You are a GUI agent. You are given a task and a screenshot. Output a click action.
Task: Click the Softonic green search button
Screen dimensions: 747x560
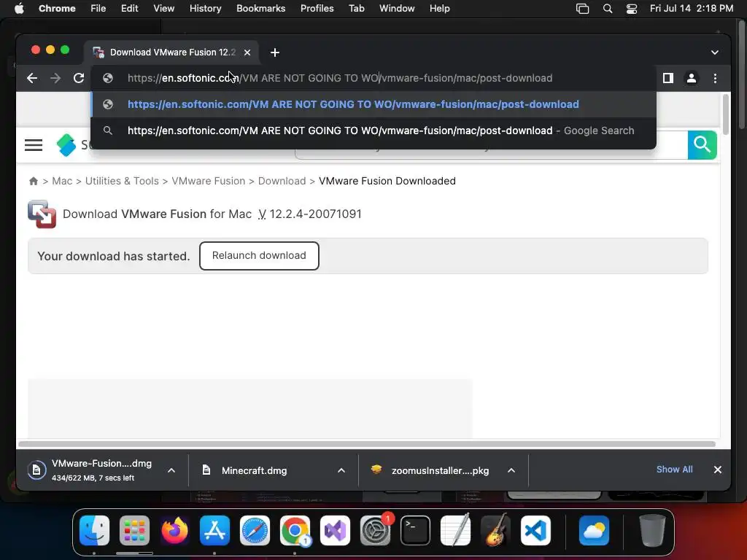703,145
